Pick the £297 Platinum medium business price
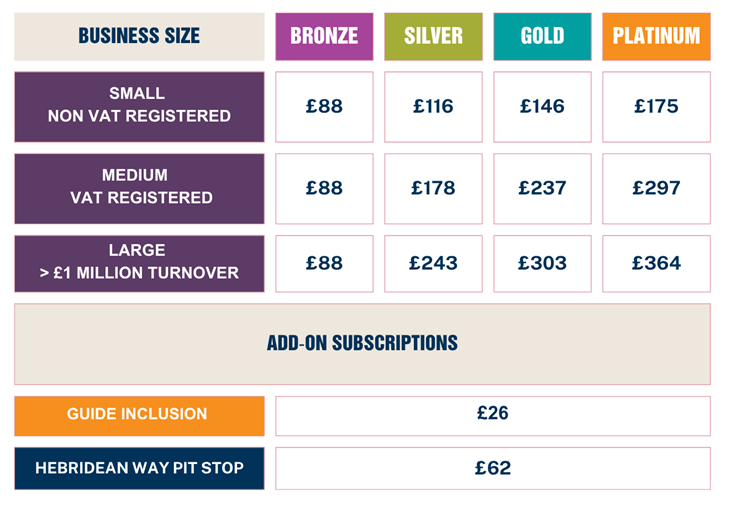The width and height of the screenshot is (731, 506). coord(656,188)
